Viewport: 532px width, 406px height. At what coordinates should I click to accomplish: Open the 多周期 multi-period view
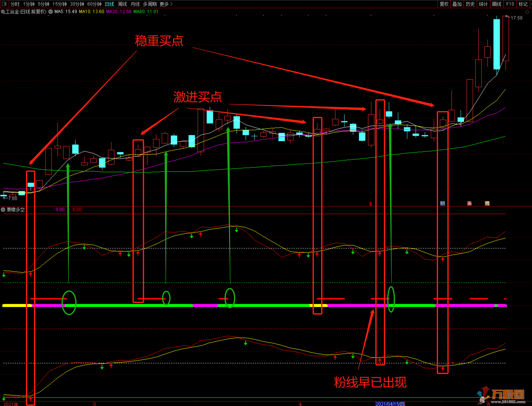coord(150,4)
